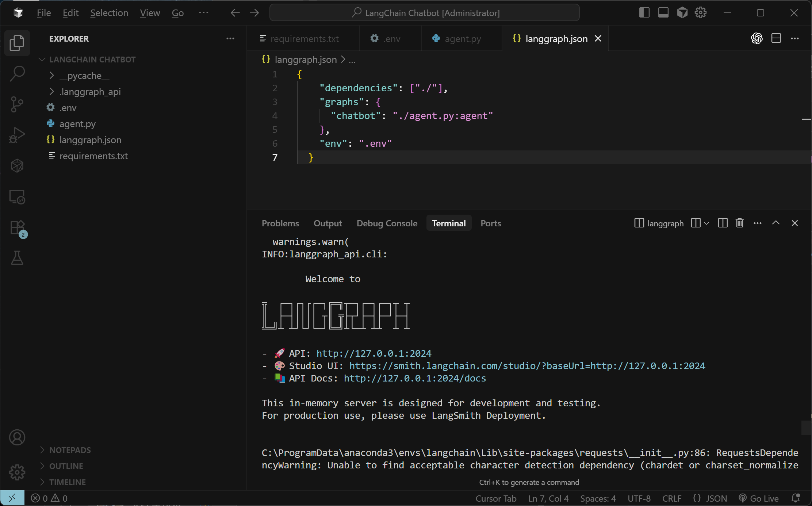Switch to the Problems panel tab

(280, 223)
